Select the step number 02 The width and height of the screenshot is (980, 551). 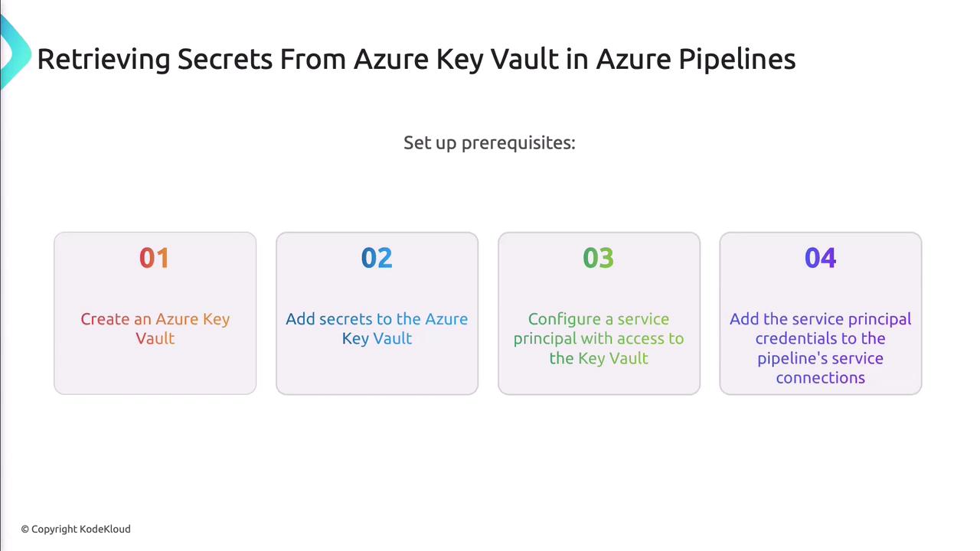tap(377, 259)
